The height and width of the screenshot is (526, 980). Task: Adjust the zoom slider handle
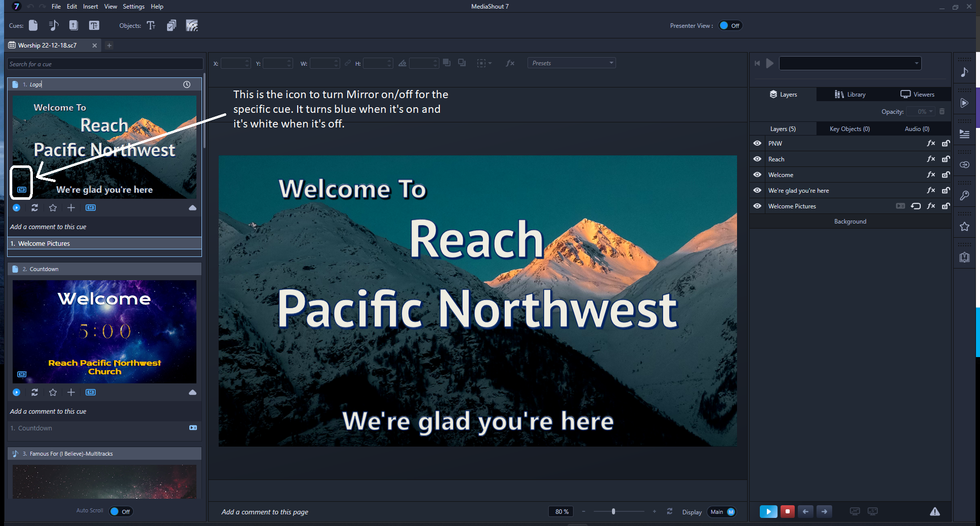[x=614, y=512]
